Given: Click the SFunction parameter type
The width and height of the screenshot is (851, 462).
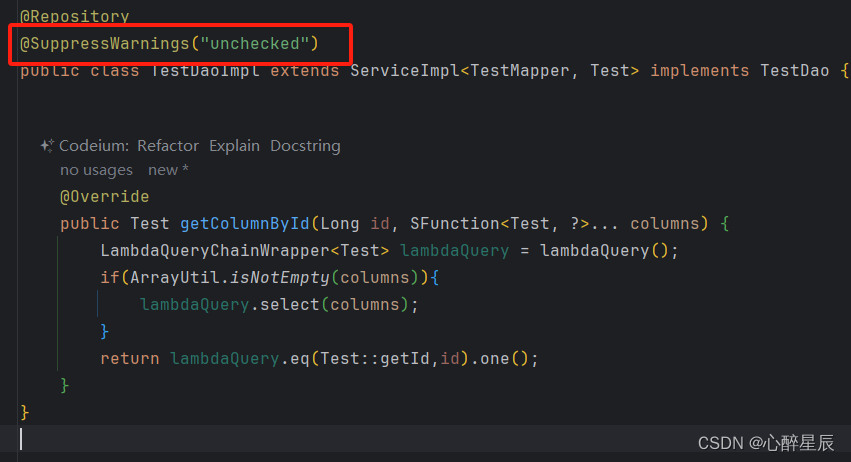Looking at the screenshot, I should 455,224.
